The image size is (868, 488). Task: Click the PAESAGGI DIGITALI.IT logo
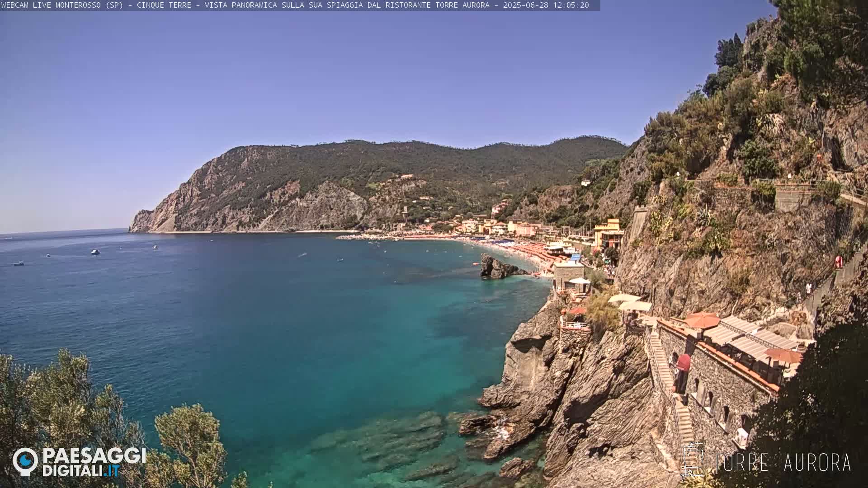79,462
